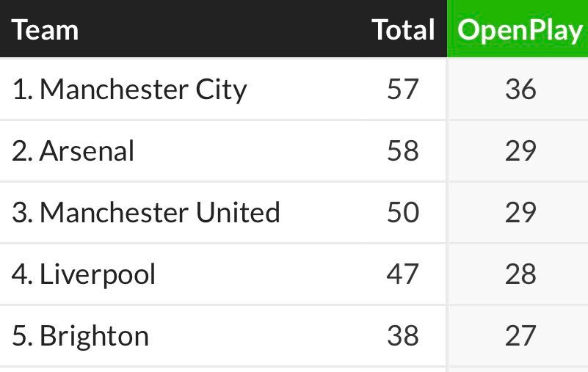The height and width of the screenshot is (372, 588).
Task: Click Liverpool's Total value 47
Action: [x=402, y=274]
